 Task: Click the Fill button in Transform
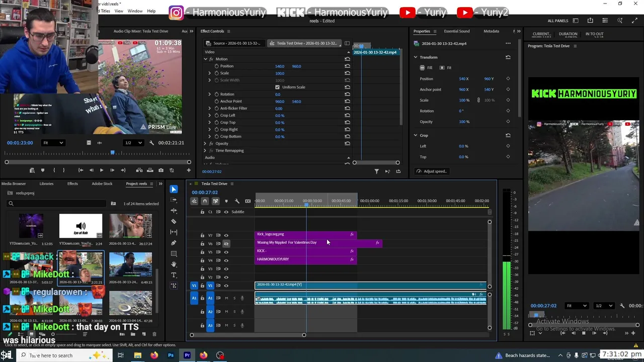pyautogui.click(x=426, y=68)
